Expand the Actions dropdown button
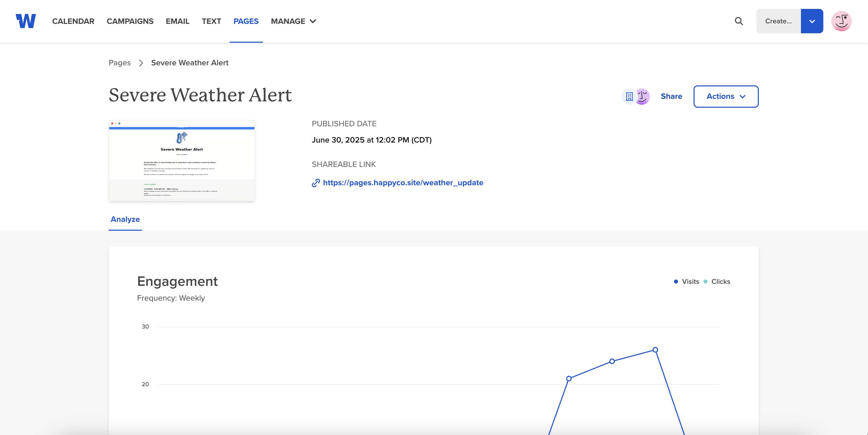This screenshot has height=435, width=868. (726, 97)
